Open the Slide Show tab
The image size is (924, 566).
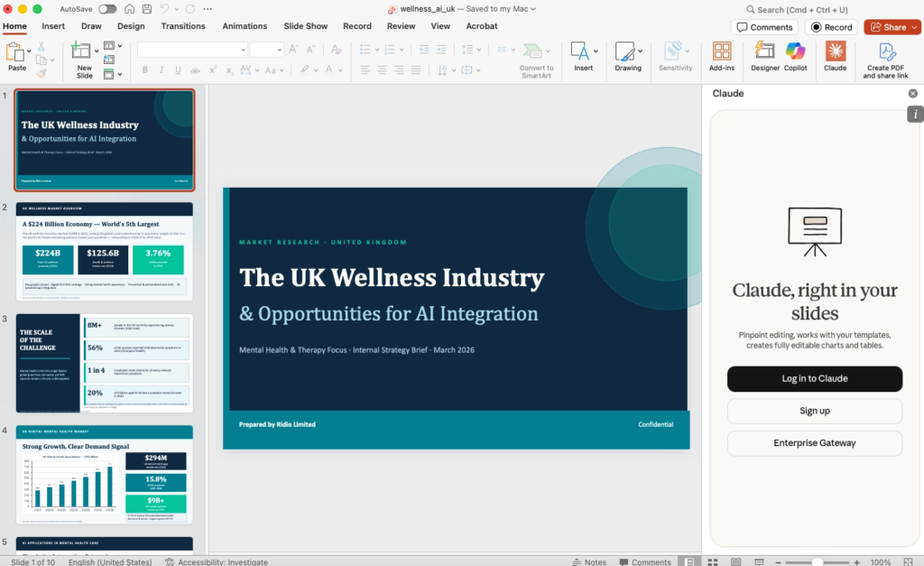coord(306,26)
